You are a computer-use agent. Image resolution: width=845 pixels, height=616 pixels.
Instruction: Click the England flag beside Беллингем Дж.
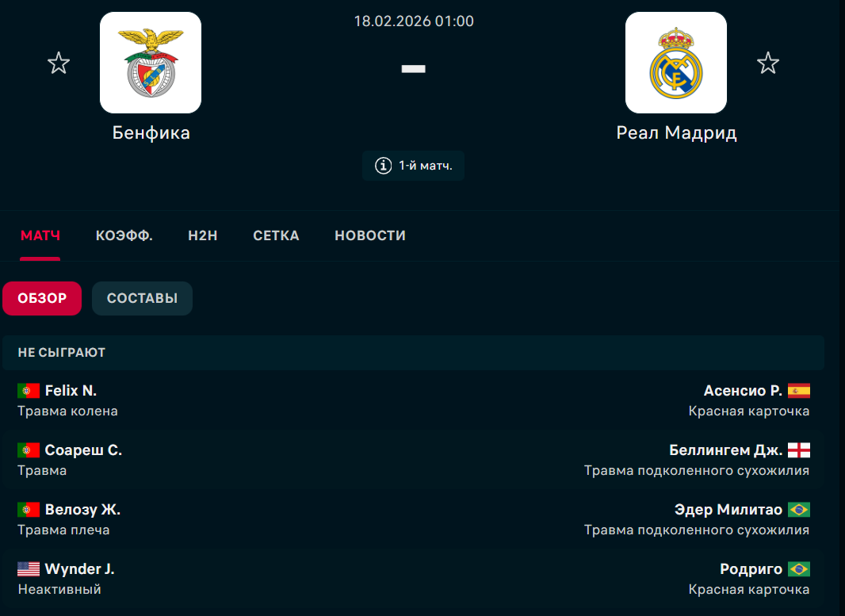coord(798,450)
